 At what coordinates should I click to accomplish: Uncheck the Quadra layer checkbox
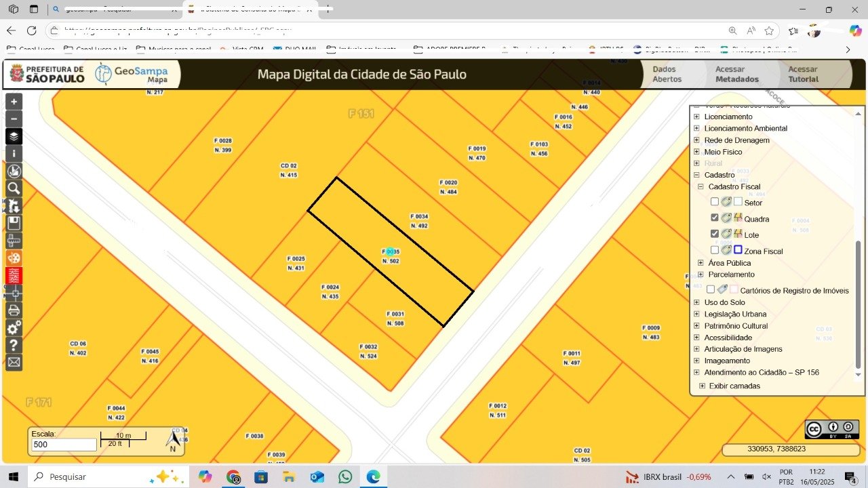click(x=715, y=218)
